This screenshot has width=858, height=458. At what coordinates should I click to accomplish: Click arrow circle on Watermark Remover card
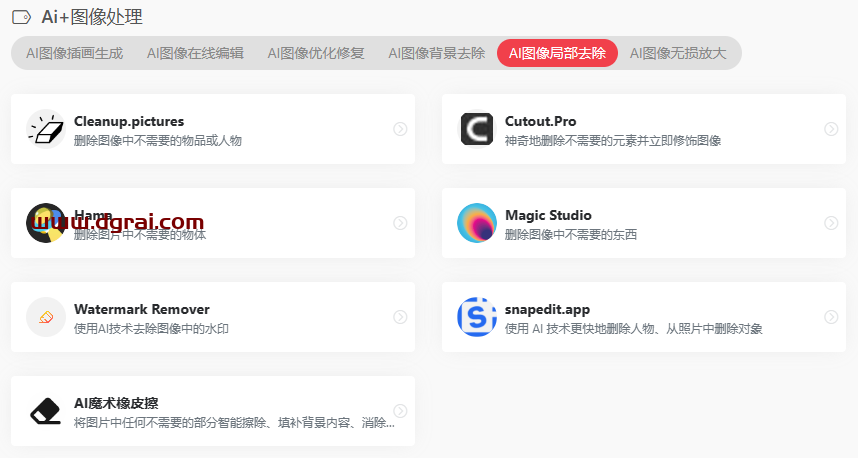pos(401,317)
